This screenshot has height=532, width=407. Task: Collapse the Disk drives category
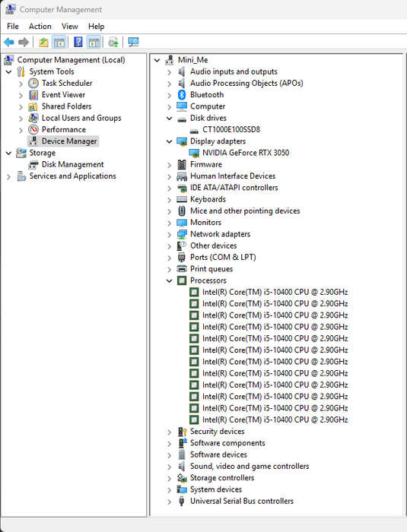[169, 118]
